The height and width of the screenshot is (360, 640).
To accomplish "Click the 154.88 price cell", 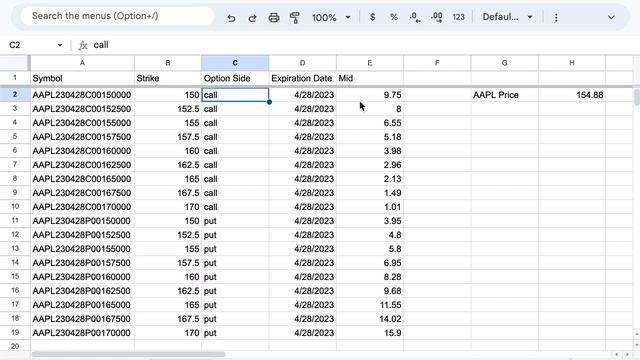I will [x=572, y=95].
